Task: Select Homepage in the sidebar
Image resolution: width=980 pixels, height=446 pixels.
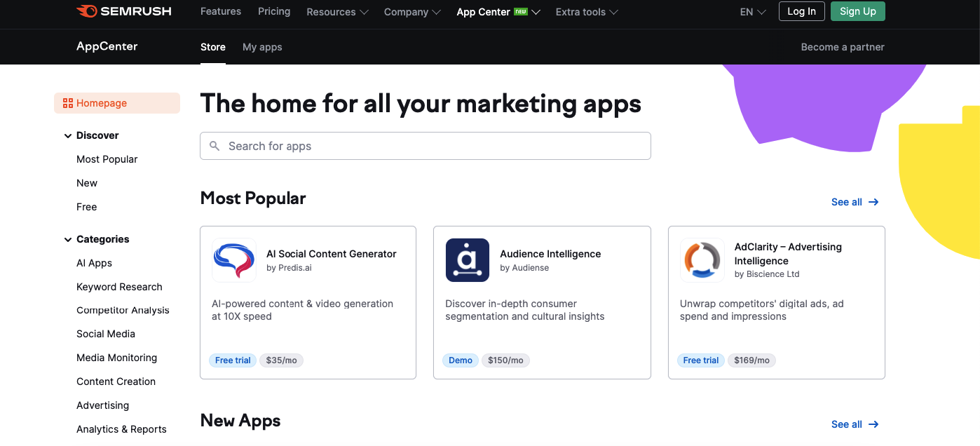Action: click(x=117, y=103)
